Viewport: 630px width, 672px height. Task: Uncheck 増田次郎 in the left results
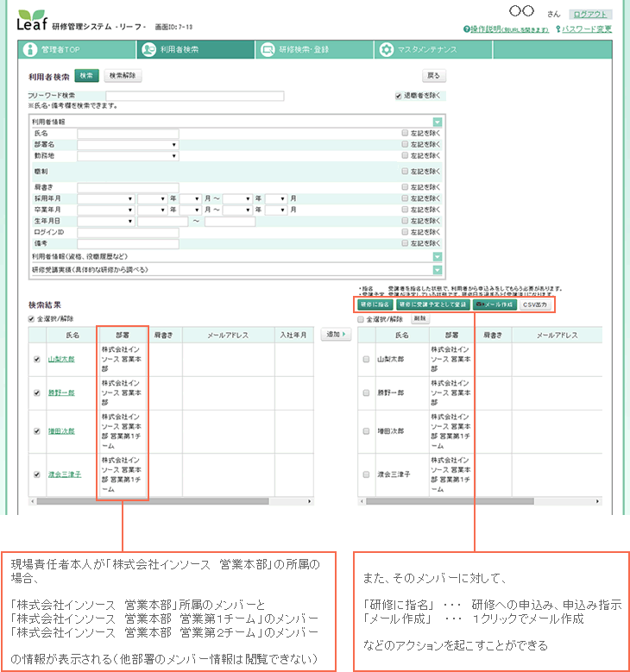[37, 431]
